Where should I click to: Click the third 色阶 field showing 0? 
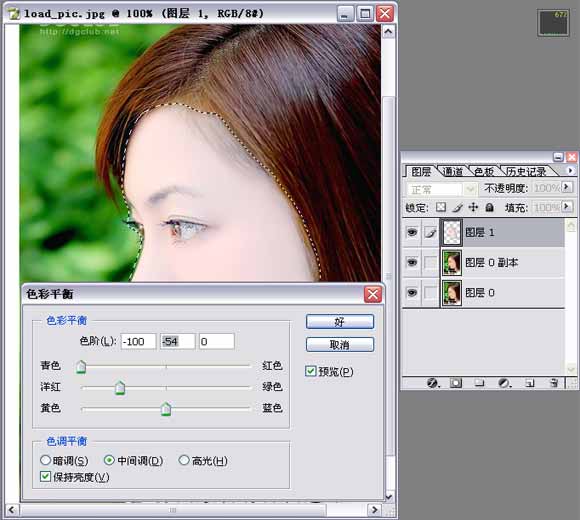[217, 341]
